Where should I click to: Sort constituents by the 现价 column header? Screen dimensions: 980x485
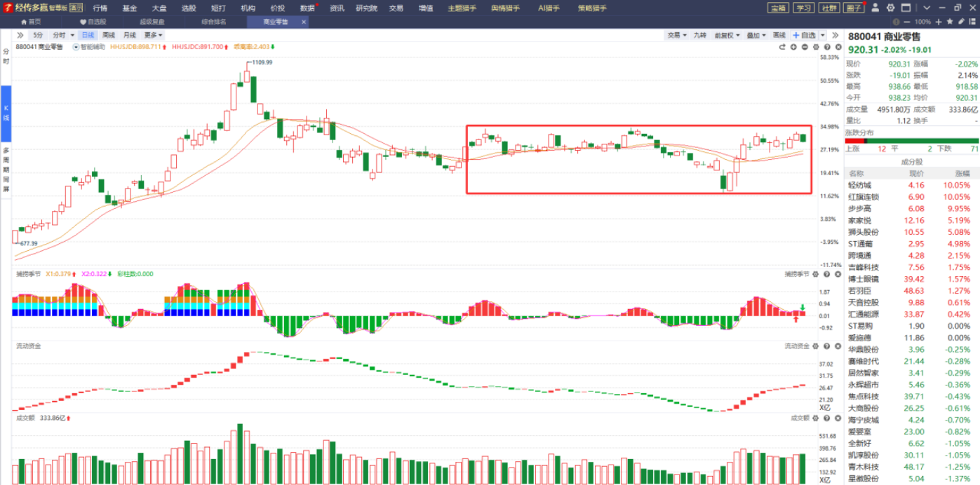point(917,173)
